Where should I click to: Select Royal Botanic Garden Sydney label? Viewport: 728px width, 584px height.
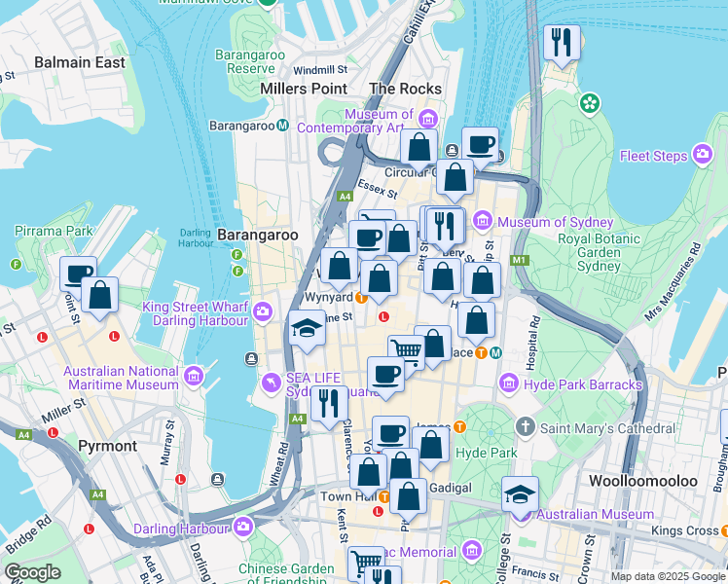[599, 252]
